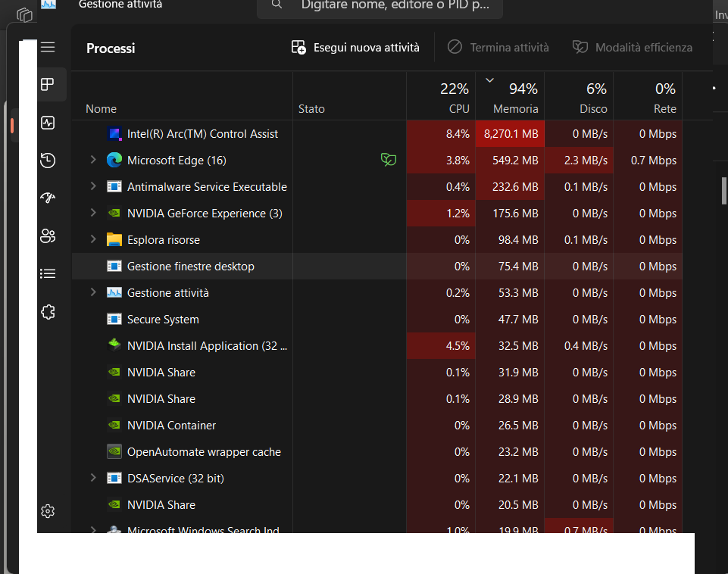Open the Performance sidebar icon

point(48,123)
